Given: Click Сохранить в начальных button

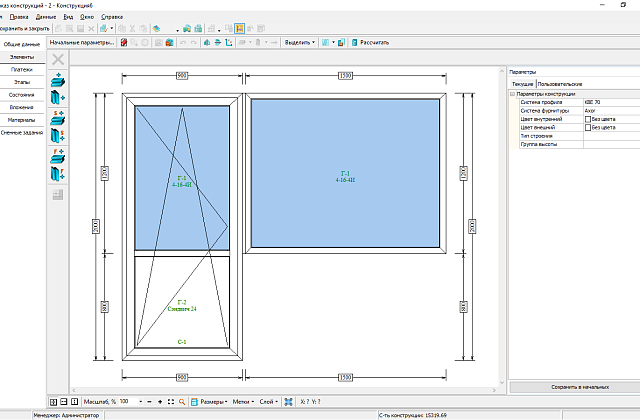Looking at the screenshot, I should click(580, 387).
